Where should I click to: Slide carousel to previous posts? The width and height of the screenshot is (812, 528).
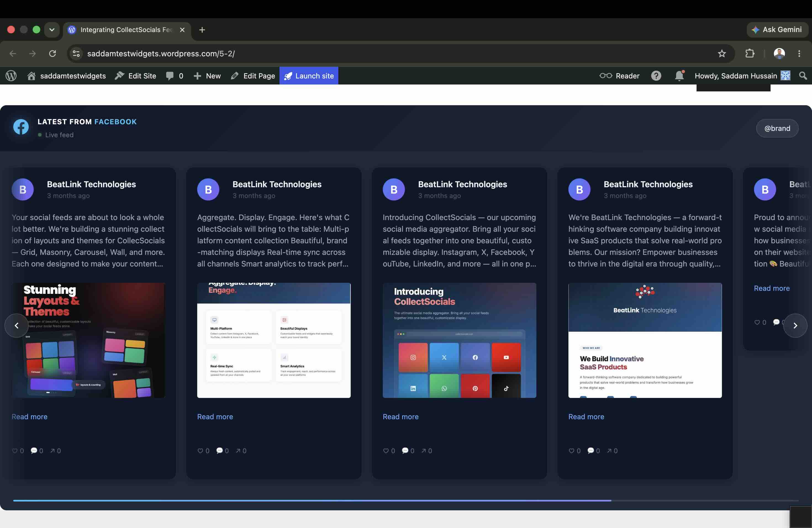tap(16, 325)
